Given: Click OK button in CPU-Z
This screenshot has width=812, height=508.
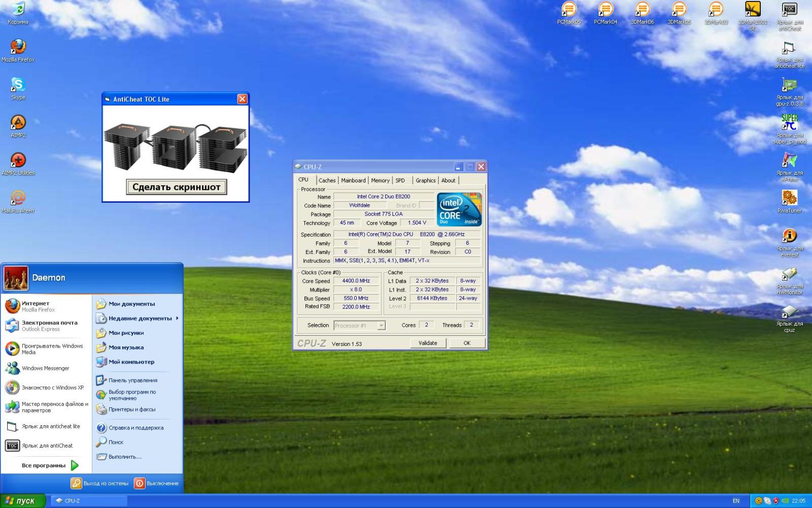Looking at the screenshot, I should 467,343.
